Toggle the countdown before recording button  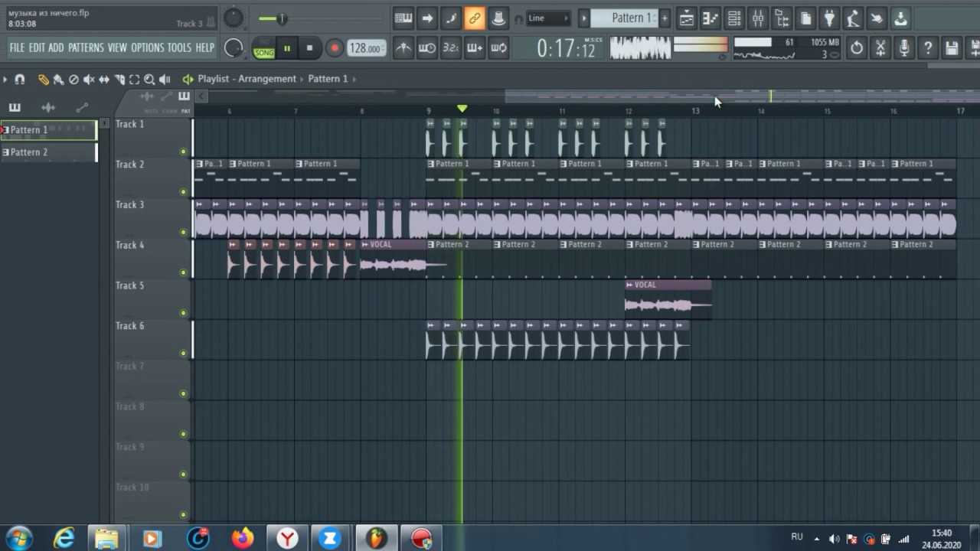[x=451, y=48]
